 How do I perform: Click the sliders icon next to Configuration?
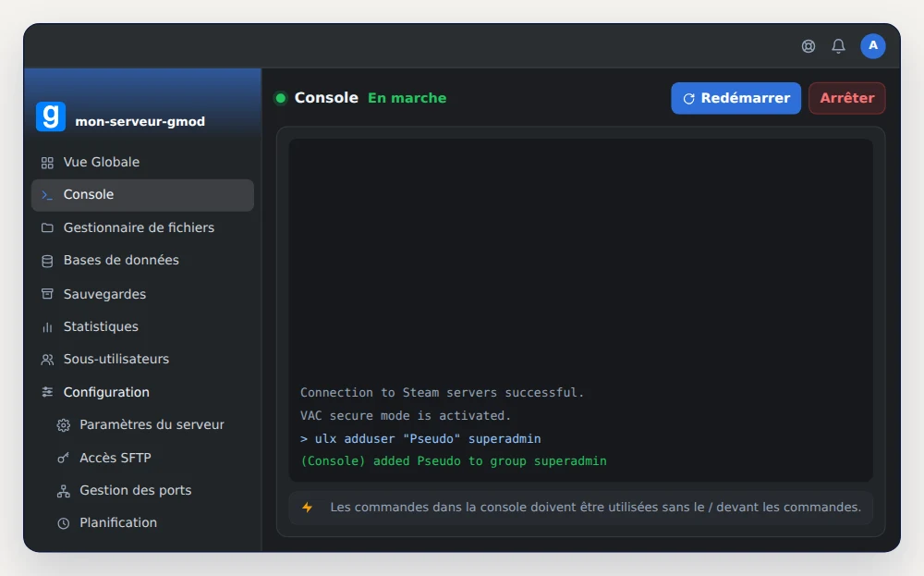[47, 392]
